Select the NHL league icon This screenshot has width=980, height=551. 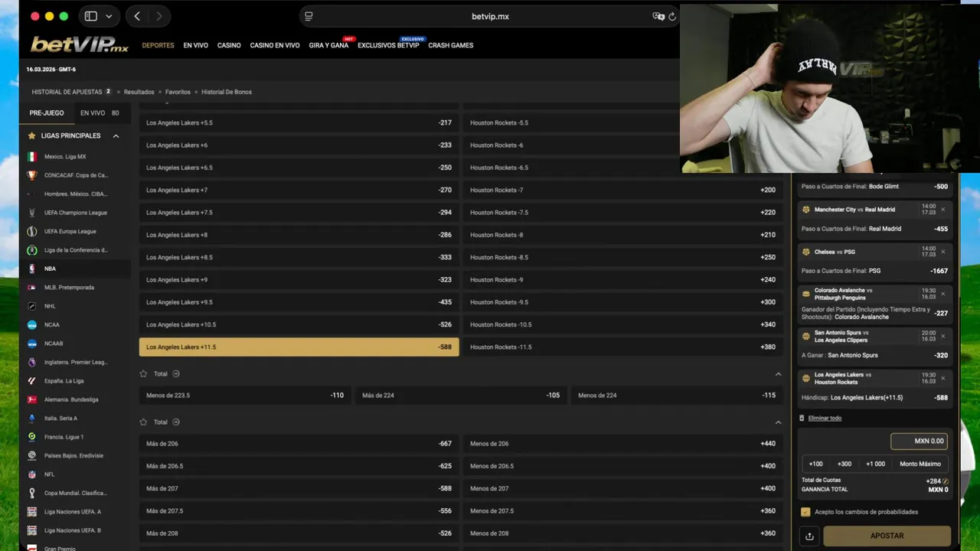pyautogui.click(x=31, y=306)
